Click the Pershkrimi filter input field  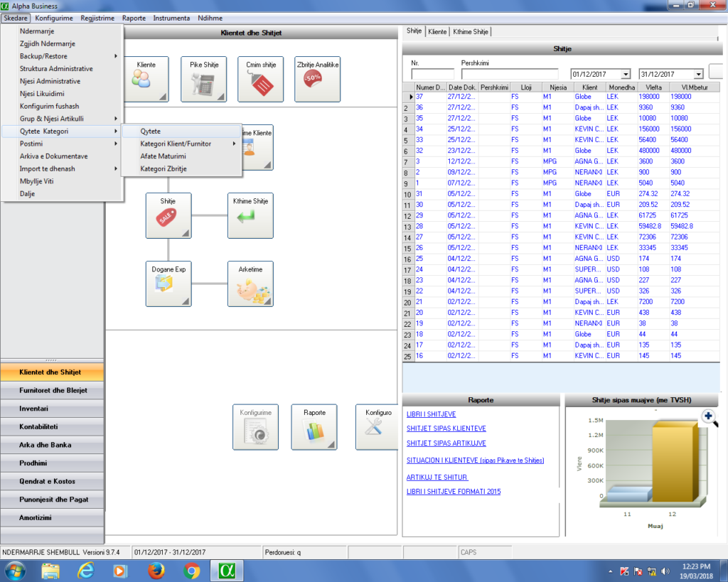[509, 74]
